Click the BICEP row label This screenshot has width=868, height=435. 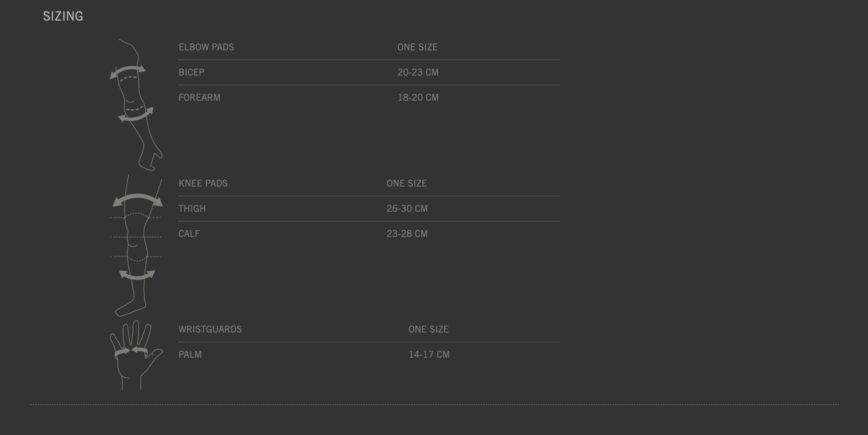click(x=191, y=72)
